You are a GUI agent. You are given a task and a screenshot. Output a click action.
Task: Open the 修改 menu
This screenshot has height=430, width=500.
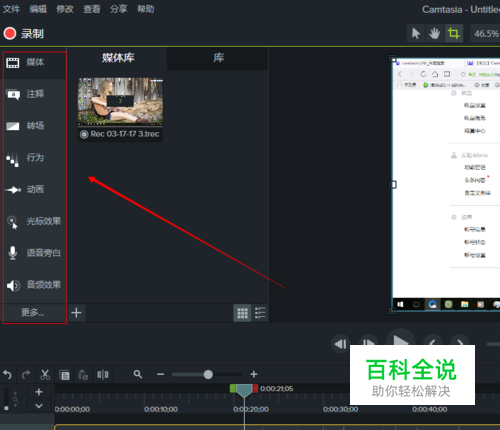click(65, 9)
